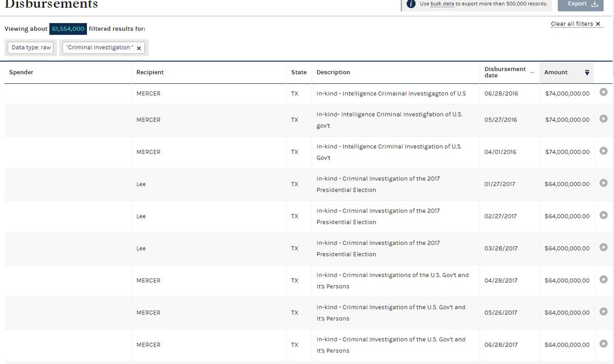614x364 pixels.
Task: Expand row details for 02/27/2017 disbursement
Action: tap(604, 215)
